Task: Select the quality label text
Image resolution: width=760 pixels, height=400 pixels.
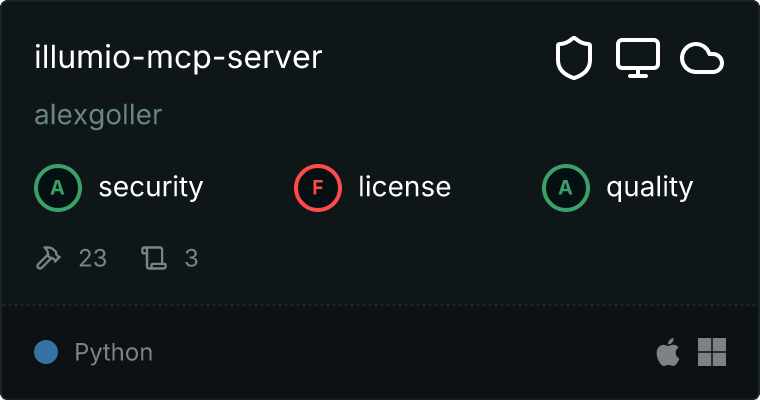Action: [649, 187]
